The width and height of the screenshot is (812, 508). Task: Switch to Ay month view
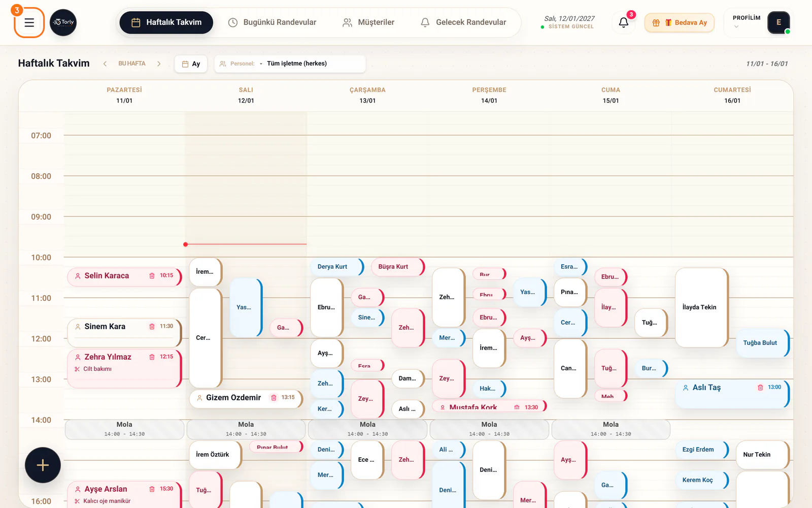point(191,64)
